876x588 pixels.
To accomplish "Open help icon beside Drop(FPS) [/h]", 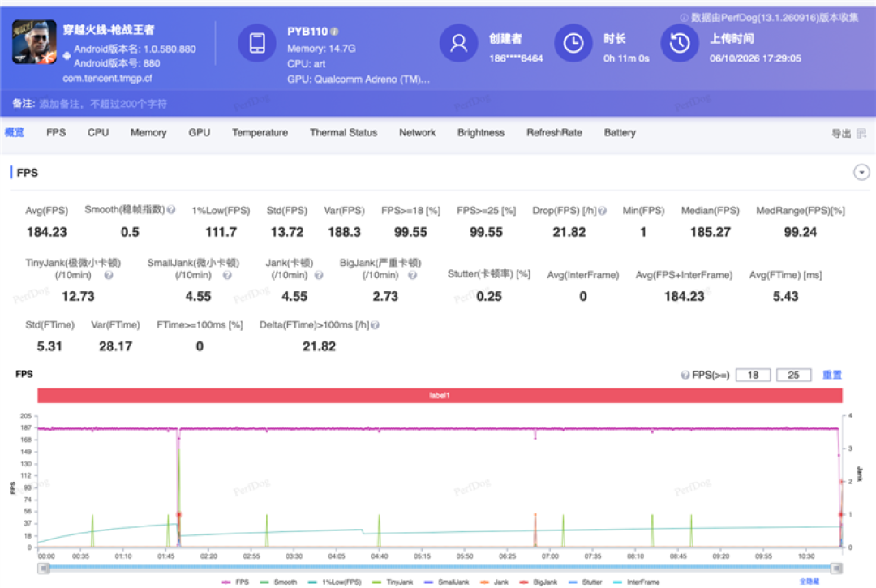I will [x=602, y=211].
